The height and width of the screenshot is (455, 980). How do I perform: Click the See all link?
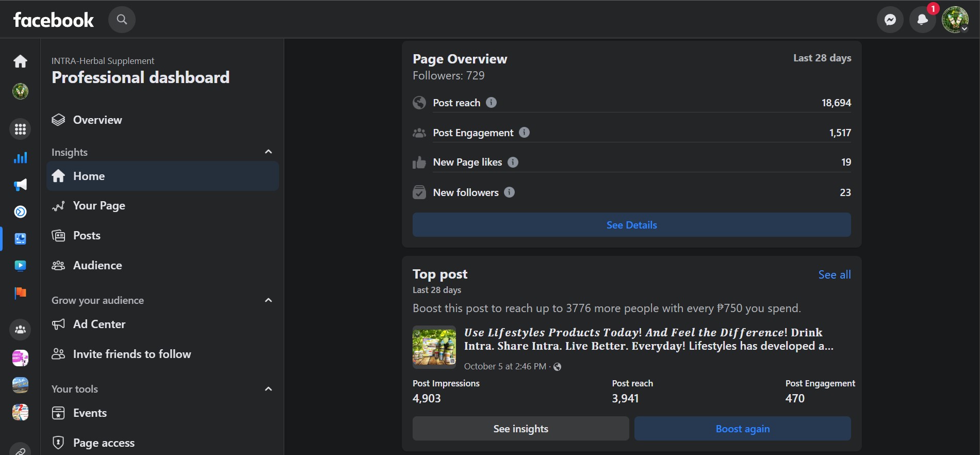click(835, 274)
